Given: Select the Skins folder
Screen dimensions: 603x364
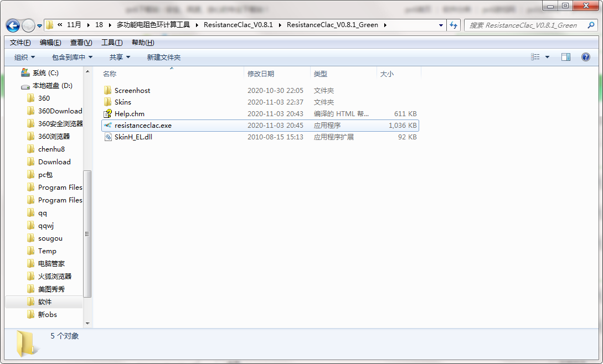Looking at the screenshot, I should click(x=122, y=102).
